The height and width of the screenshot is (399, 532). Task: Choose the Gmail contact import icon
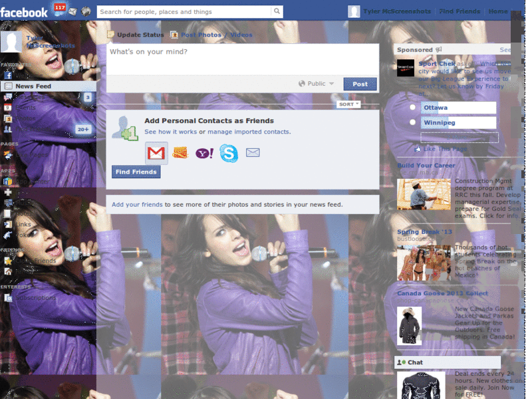coord(156,153)
